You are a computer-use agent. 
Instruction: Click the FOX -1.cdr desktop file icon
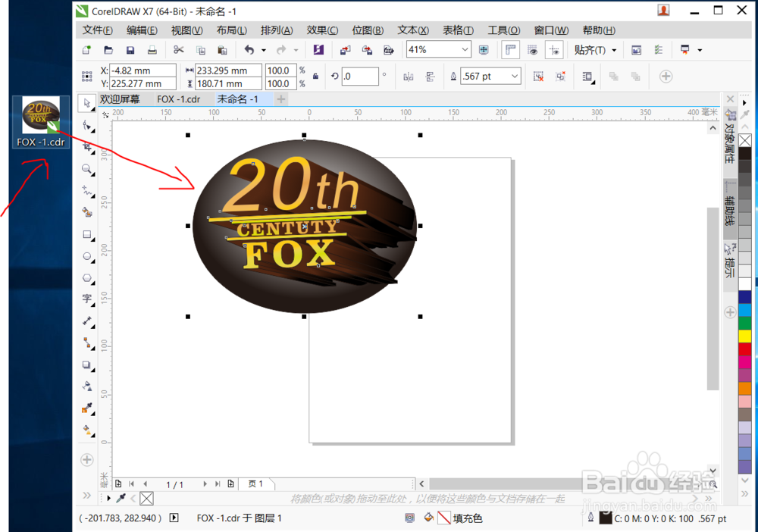41,122
